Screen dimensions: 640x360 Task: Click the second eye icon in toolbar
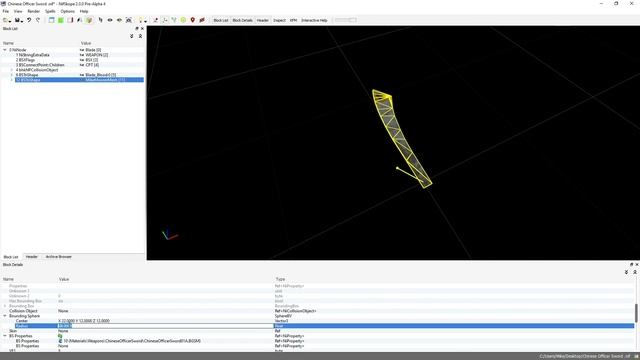pyautogui.click(x=119, y=20)
